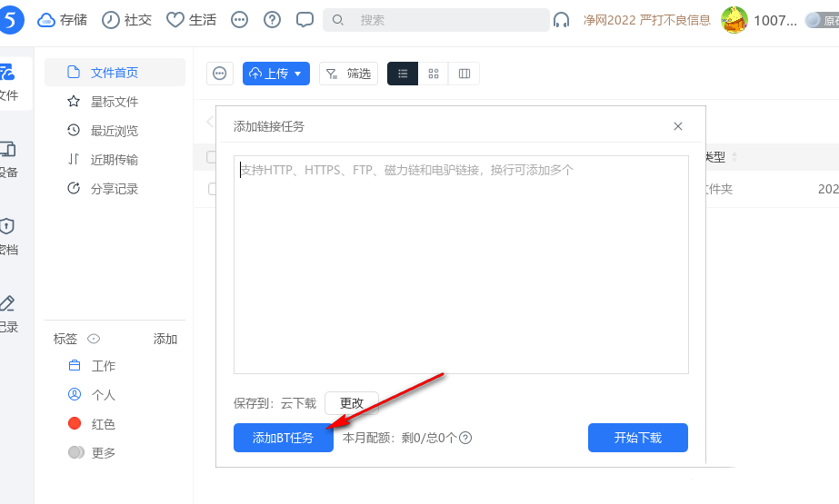
Task: Click the 筛选 filter button
Action: coord(348,74)
